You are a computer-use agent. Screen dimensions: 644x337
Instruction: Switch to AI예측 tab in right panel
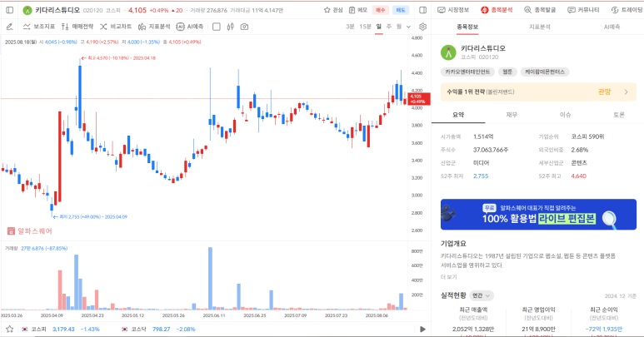click(612, 27)
